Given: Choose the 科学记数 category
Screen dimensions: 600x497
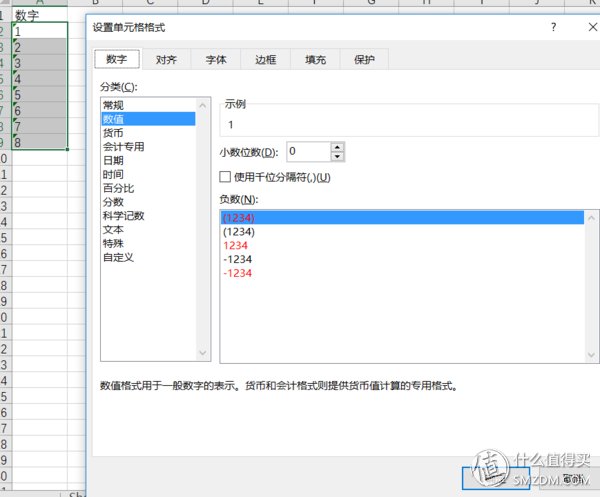Looking at the screenshot, I should click(148, 216).
